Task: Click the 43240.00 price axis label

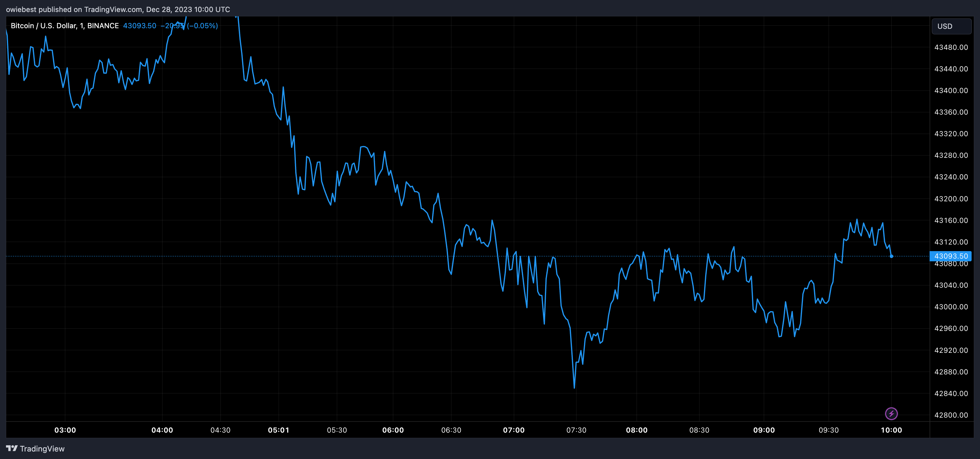Action: pyautogui.click(x=951, y=177)
